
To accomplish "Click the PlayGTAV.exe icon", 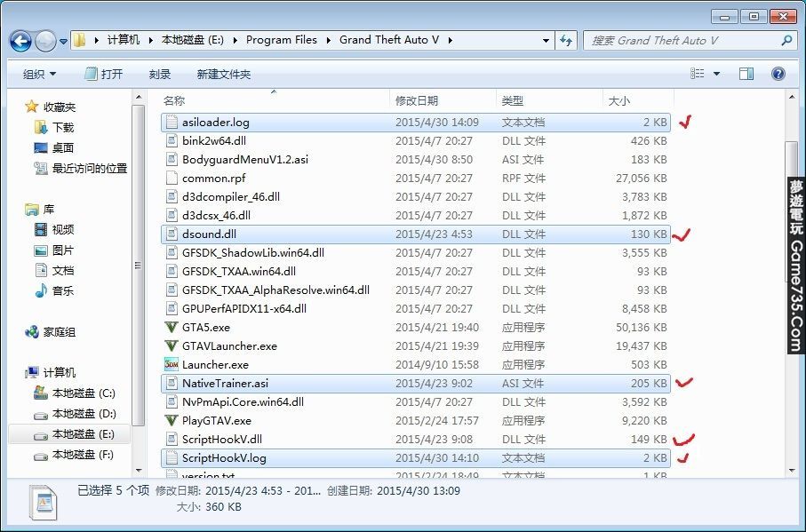I will click(172, 421).
